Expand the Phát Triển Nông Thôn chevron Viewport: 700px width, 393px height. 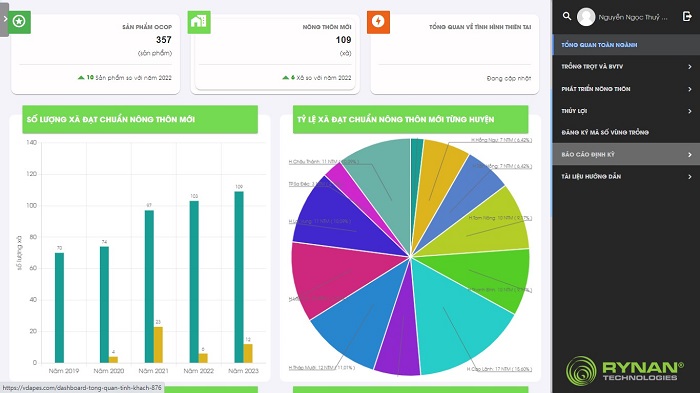690,89
